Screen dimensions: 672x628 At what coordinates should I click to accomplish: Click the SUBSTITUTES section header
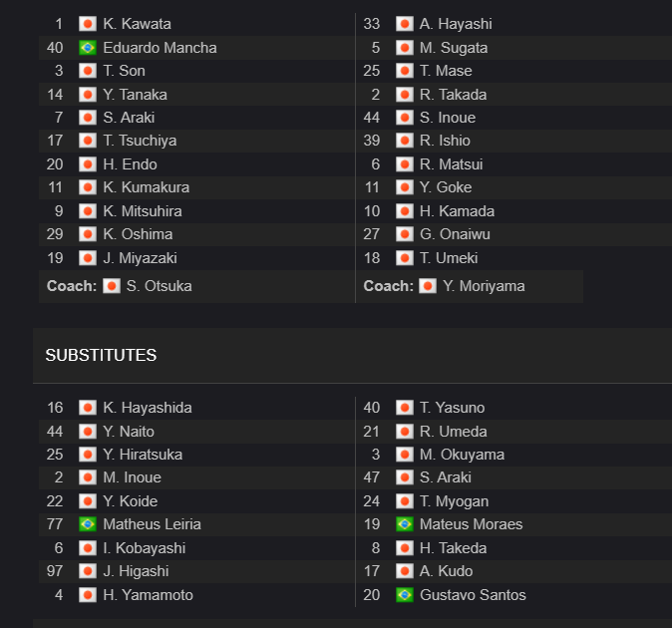pos(101,355)
